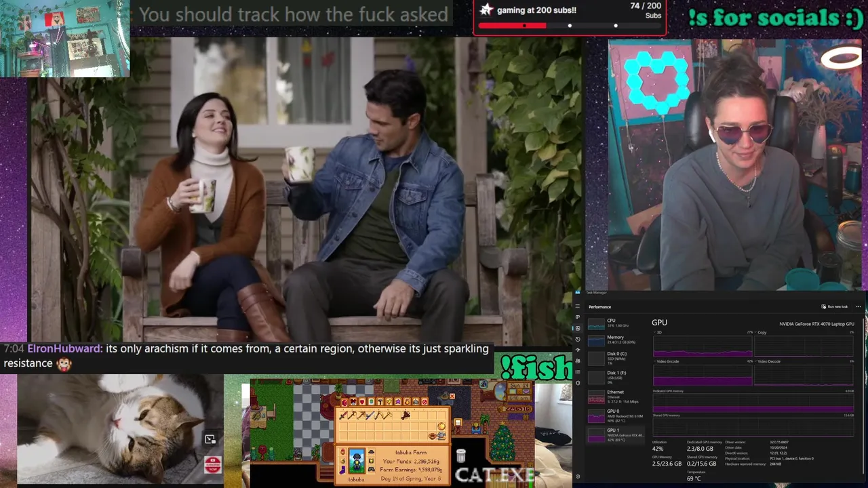Click the room camera thumbnail
This screenshot has width=868, height=488.
(x=64, y=39)
